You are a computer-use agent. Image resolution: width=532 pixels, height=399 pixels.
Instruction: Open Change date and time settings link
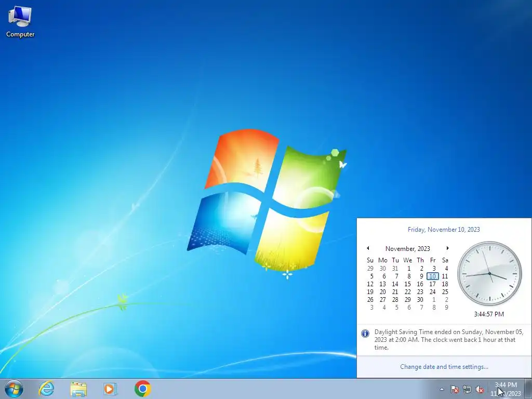click(x=444, y=367)
